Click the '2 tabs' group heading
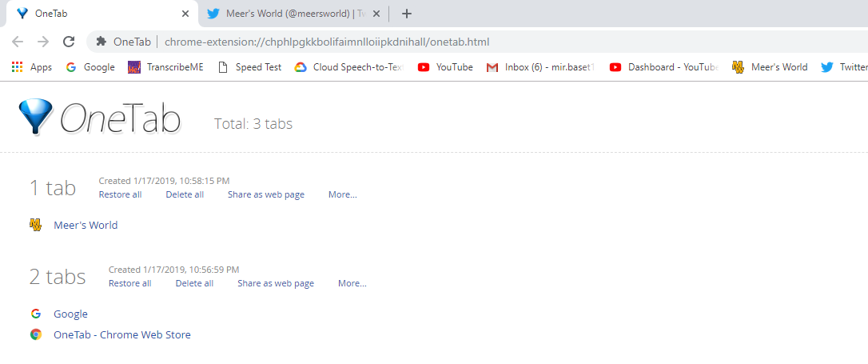Image resolution: width=868 pixels, height=364 pixels. pos(58,277)
